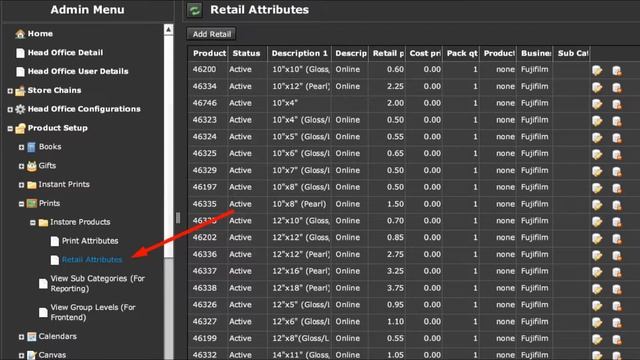Image resolution: width=640 pixels, height=360 pixels.
Task: Click the edit icon for product 46337
Action: [597, 272]
